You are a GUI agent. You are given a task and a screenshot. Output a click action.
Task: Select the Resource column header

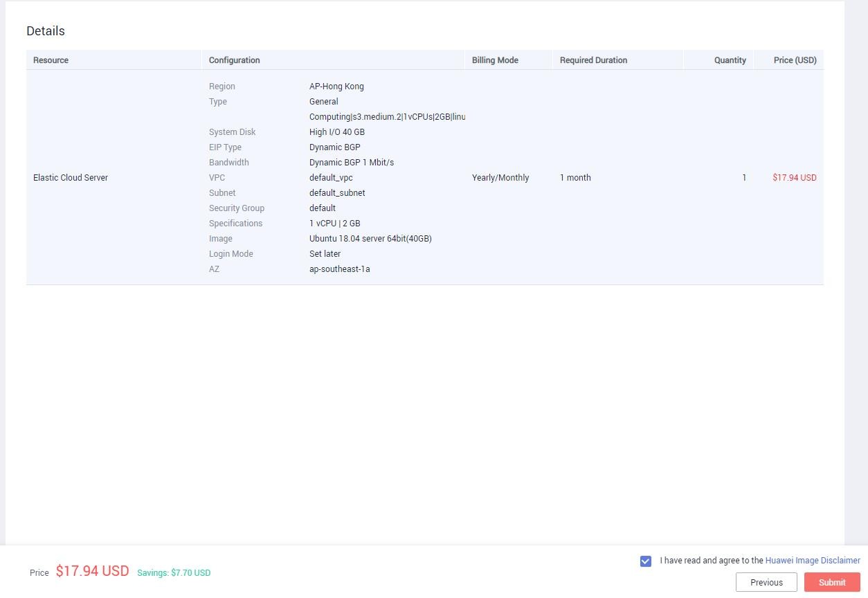point(51,60)
